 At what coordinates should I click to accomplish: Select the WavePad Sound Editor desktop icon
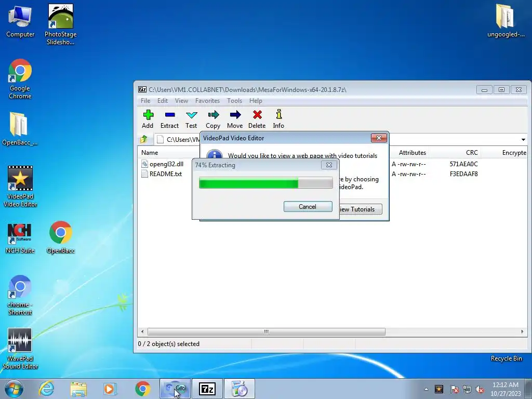click(20, 349)
